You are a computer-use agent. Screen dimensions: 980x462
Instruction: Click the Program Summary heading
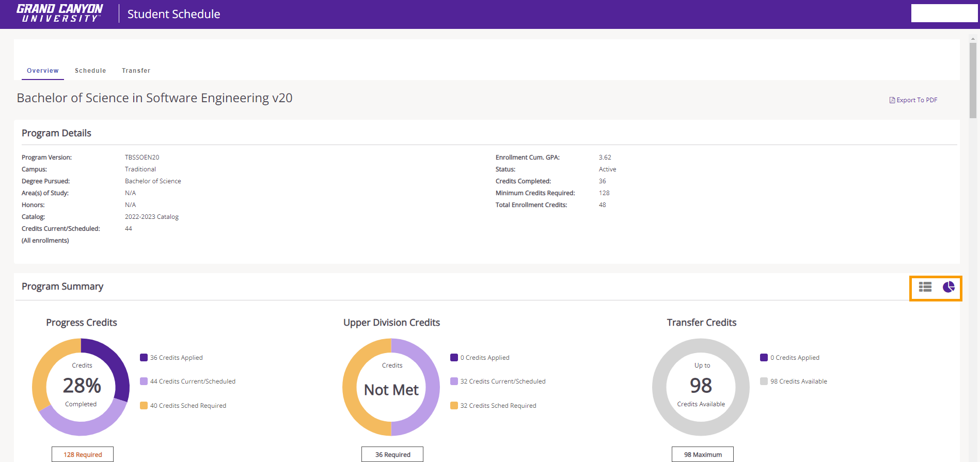[62, 286]
